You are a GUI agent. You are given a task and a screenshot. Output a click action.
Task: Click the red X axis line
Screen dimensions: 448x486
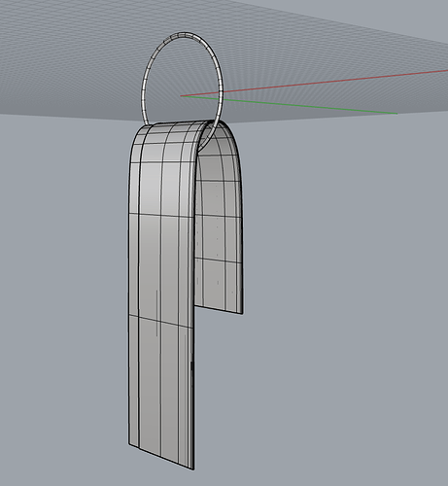[x=314, y=84]
